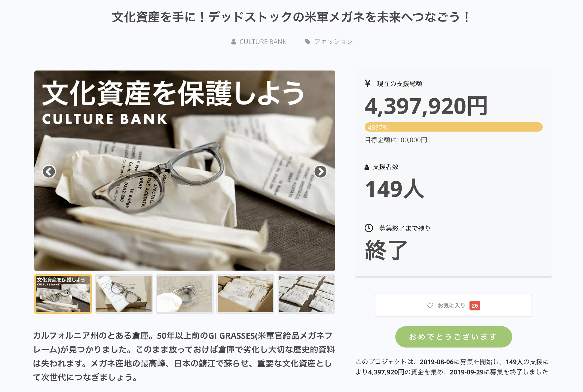Toggle the お気に入り favorite button
Viewport: 583px width, 392px height.
453,306
